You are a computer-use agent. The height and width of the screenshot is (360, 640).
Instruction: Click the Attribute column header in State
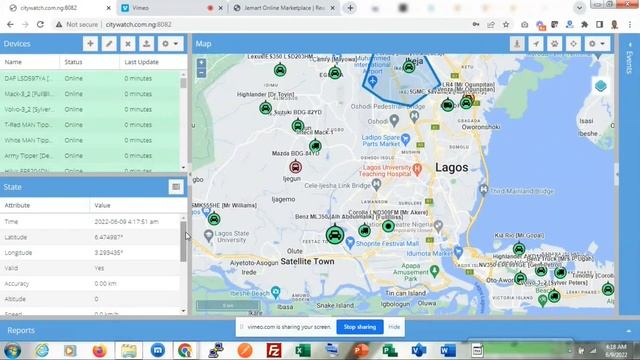tap(45, 205)
